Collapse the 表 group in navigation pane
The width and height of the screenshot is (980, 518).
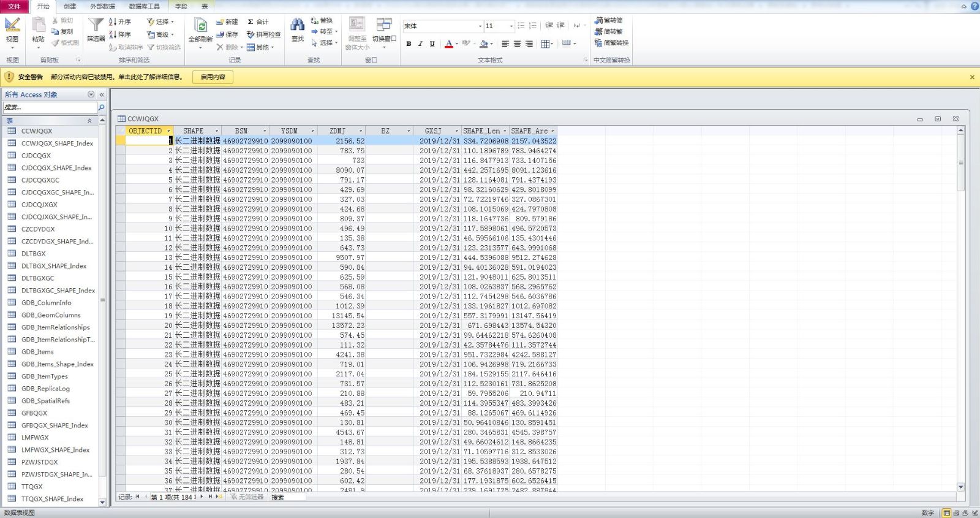point(90,121)
